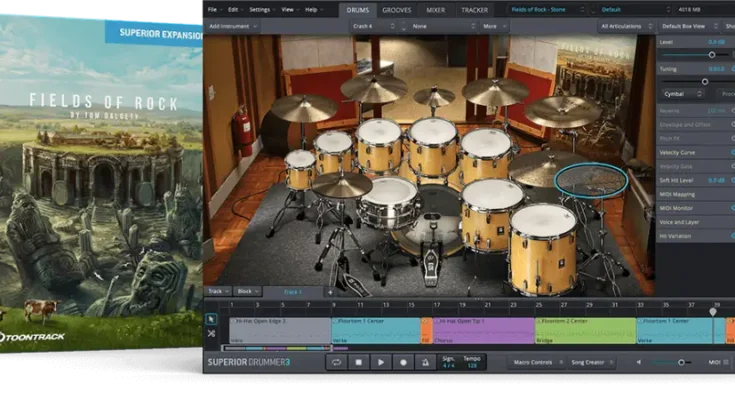Open the Add Instrument dropdown
This screenshot has height=400, width=735.
pos(232,27)
